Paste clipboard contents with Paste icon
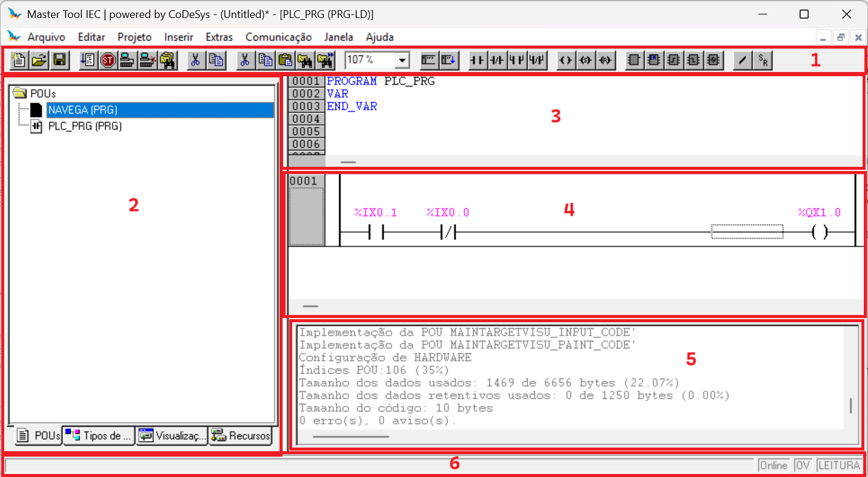The height and width of the screenshot is (477, 868). coord(286,60)
